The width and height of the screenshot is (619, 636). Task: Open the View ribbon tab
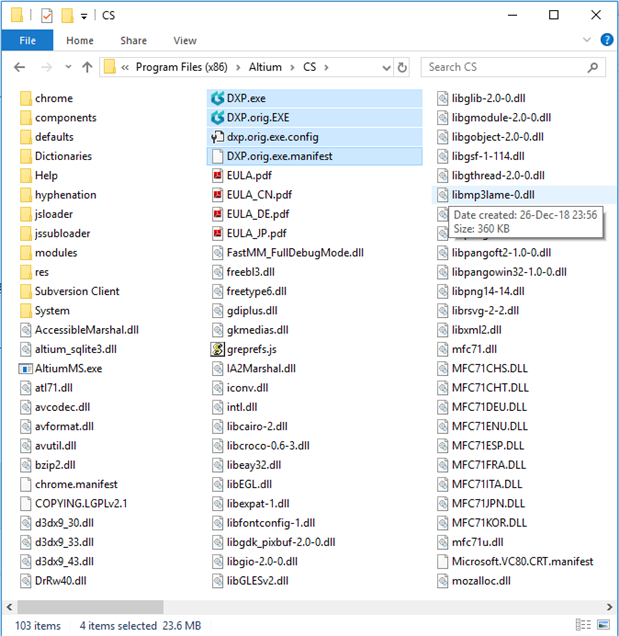click(x=185, y=41)
